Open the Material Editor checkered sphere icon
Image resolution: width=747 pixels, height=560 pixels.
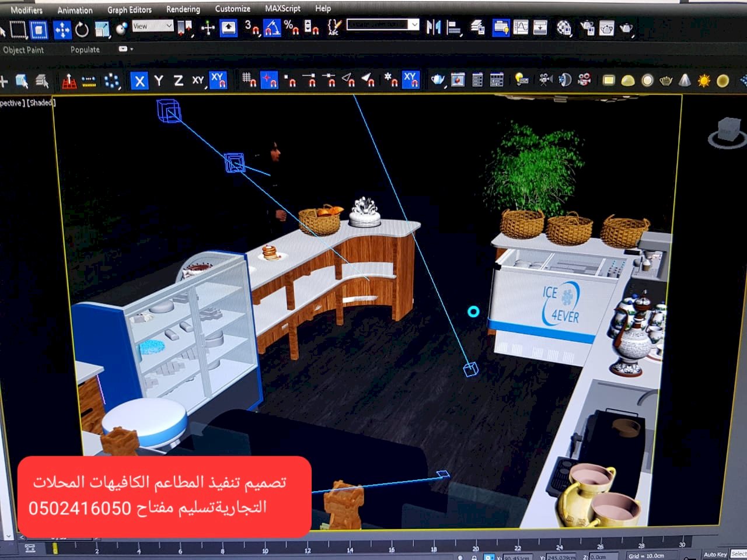[x=564, y=28]
